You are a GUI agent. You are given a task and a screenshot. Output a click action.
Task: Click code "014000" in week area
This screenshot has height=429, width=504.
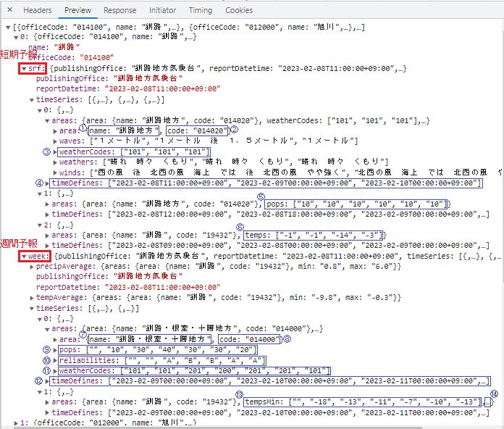coord(249,340)
